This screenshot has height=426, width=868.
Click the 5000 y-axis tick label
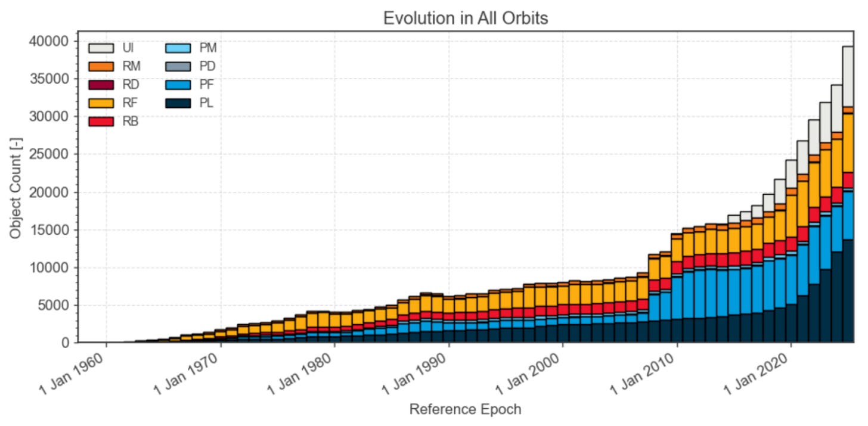point(52,306)
